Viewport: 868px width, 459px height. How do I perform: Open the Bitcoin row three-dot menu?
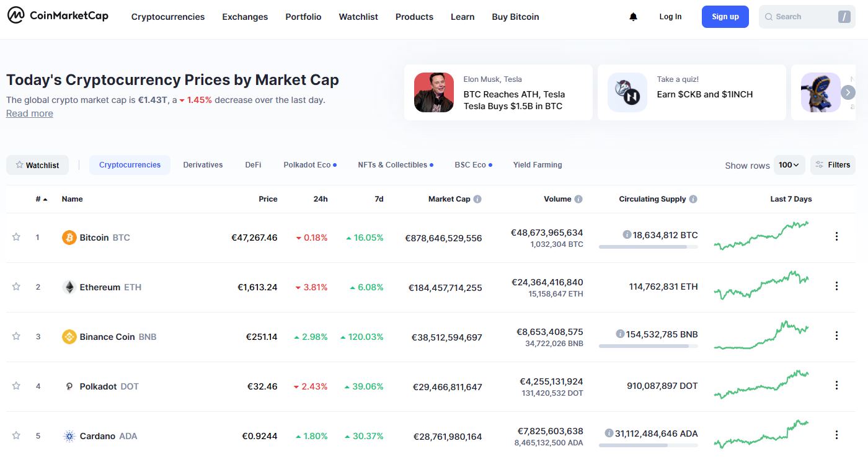click(x=836, y=236)
